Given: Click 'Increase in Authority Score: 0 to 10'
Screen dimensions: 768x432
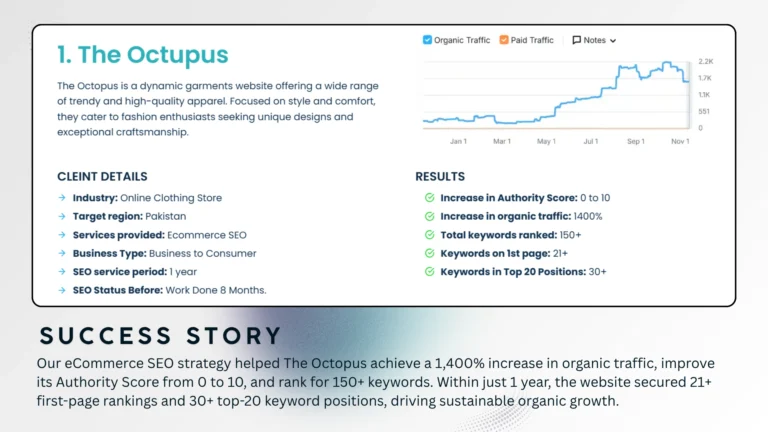Looking at the screenshot, I should pos(525,198).
